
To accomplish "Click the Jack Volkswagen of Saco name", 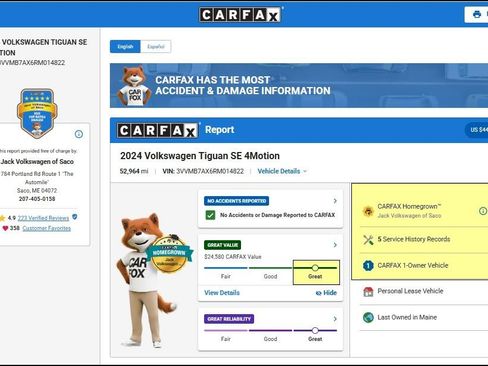I will [37, 162].
